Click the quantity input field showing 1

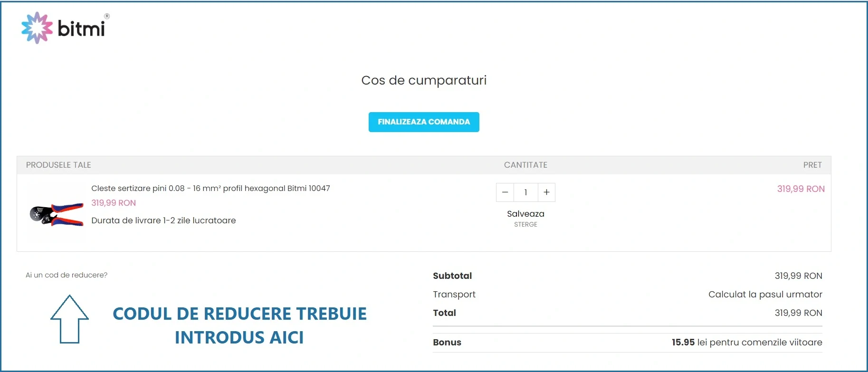coord(525,192)
